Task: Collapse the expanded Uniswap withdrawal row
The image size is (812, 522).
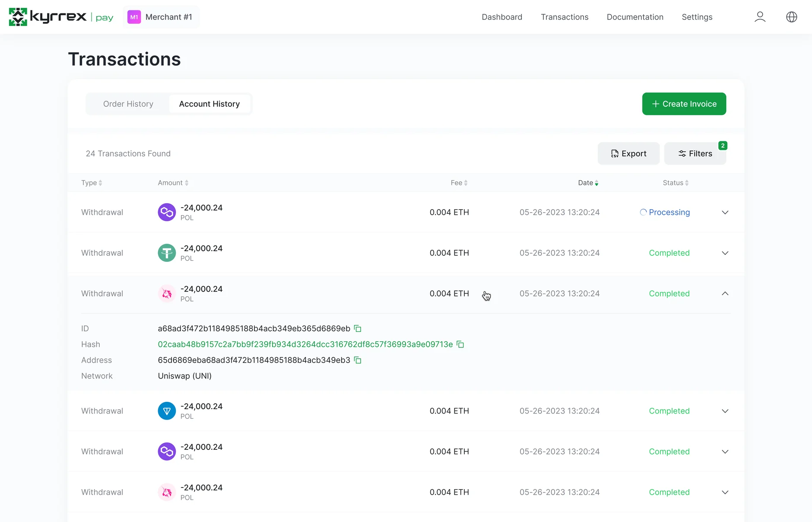Action: coord(725,293)
